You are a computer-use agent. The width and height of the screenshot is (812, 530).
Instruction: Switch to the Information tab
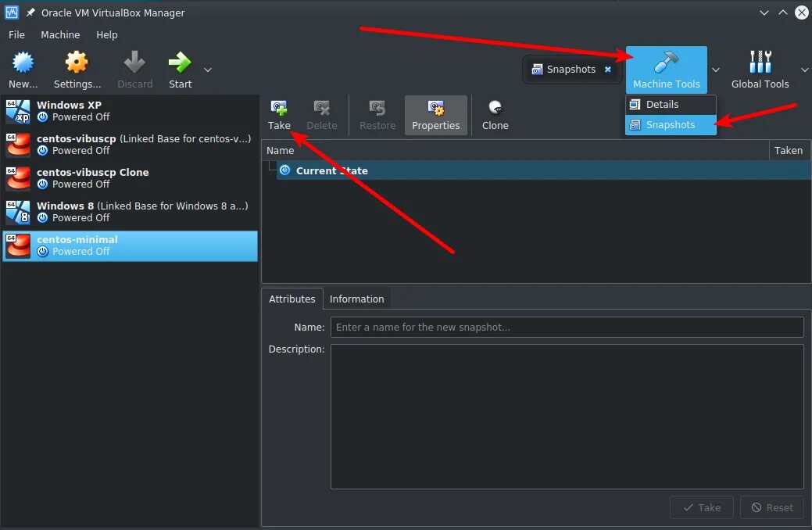(x=357, y=299)
